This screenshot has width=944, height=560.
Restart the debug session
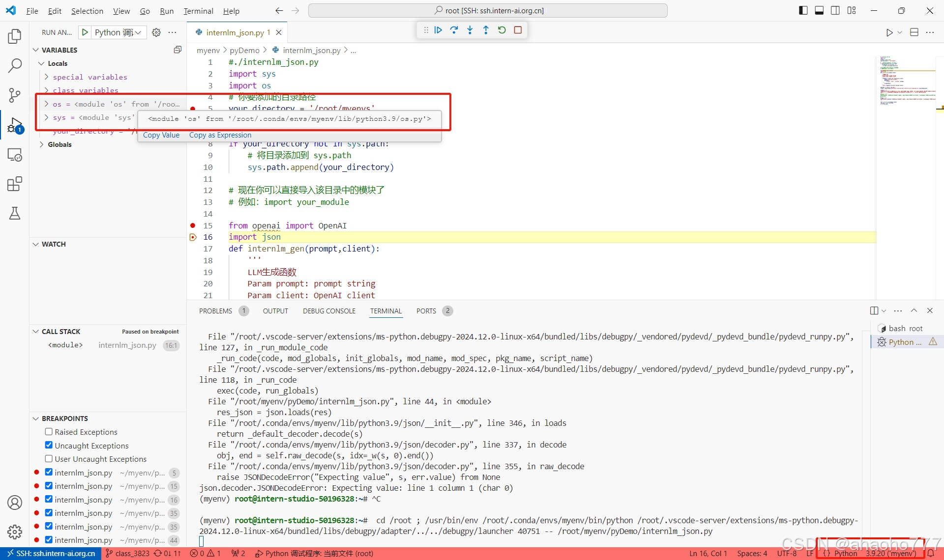pos(501,30)
